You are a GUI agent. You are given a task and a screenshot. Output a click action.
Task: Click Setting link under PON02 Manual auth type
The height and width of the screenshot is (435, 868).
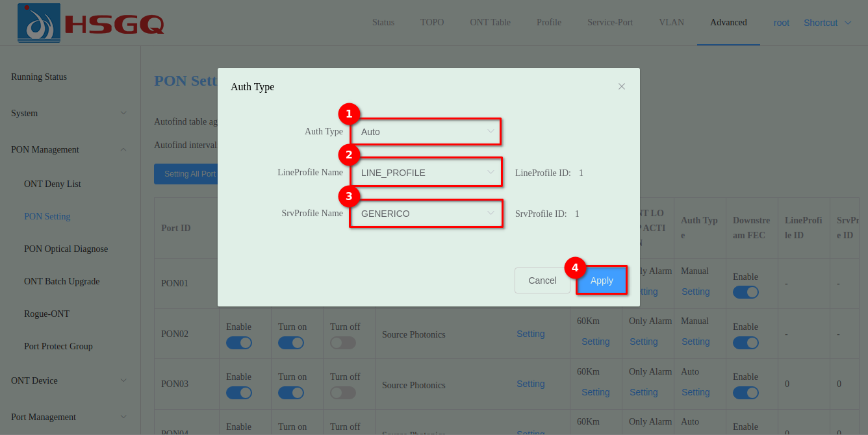coord(695,342)
